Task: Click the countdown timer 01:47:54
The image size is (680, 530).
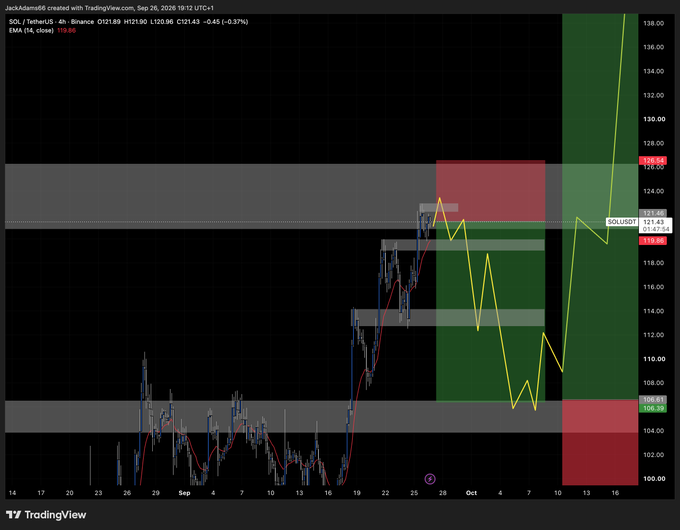Action: pyautogui.click(x=656, y=229)
